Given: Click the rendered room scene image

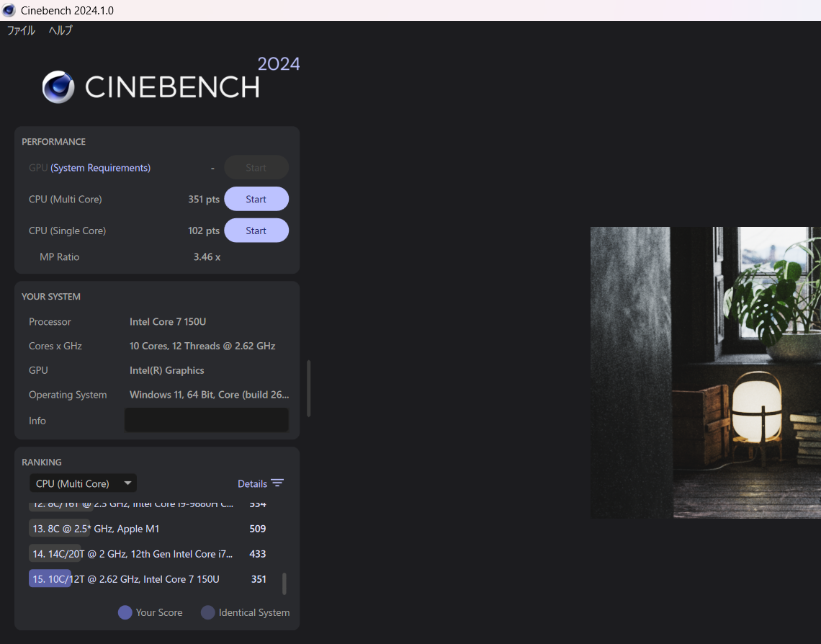Looking at the screenshot, I should coord(705,372).
